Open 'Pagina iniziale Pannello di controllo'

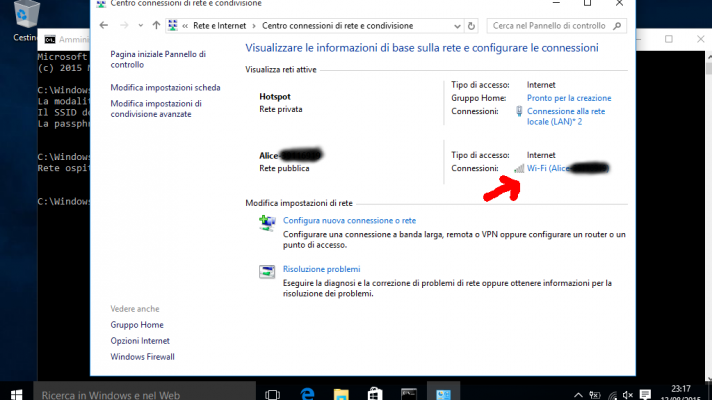point(158,59)
